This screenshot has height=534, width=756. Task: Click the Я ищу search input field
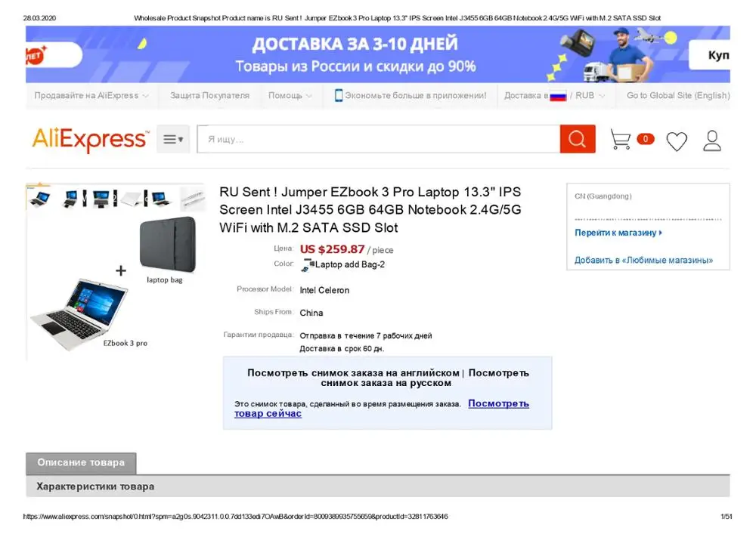pyautogui.click(x=379, y=139)
